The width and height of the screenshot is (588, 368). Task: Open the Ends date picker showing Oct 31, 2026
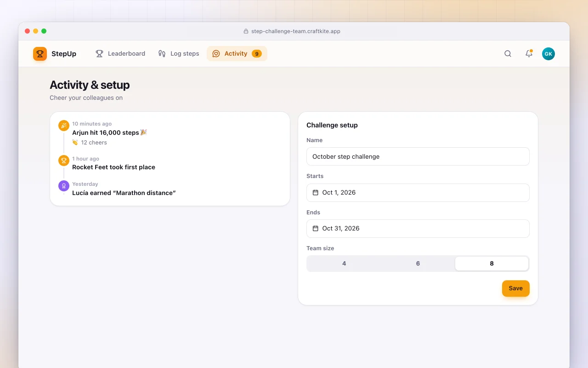pos(418,229)
